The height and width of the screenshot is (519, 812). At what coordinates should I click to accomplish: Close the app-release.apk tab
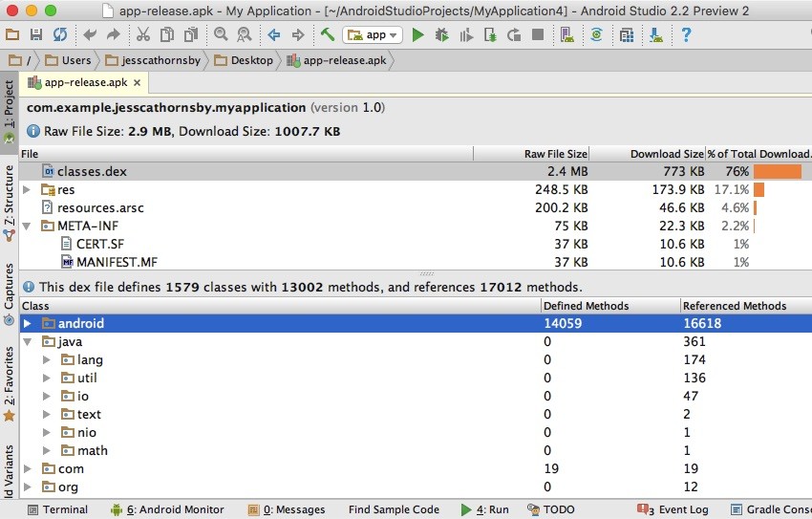click(138, 82)
